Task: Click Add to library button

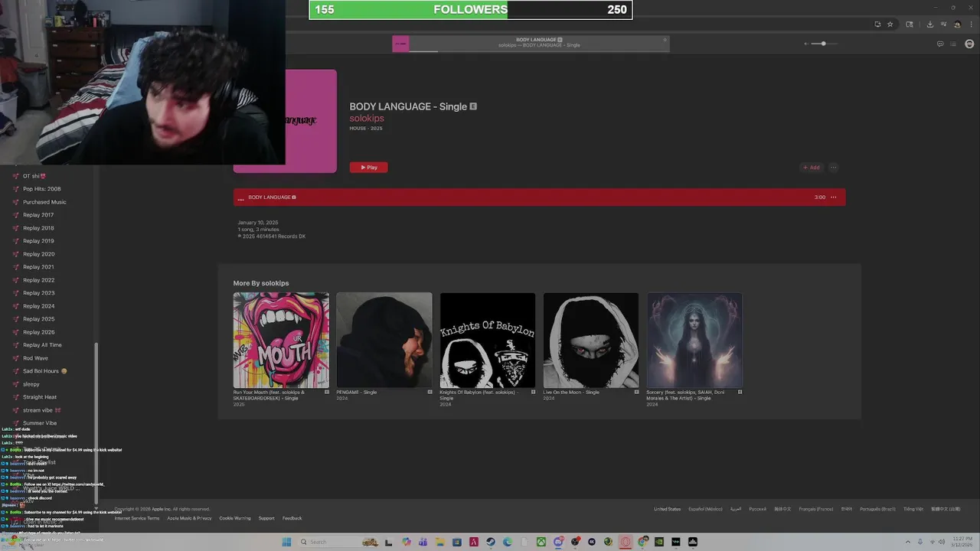Action: pyautogui.click(x=811, y=167)
